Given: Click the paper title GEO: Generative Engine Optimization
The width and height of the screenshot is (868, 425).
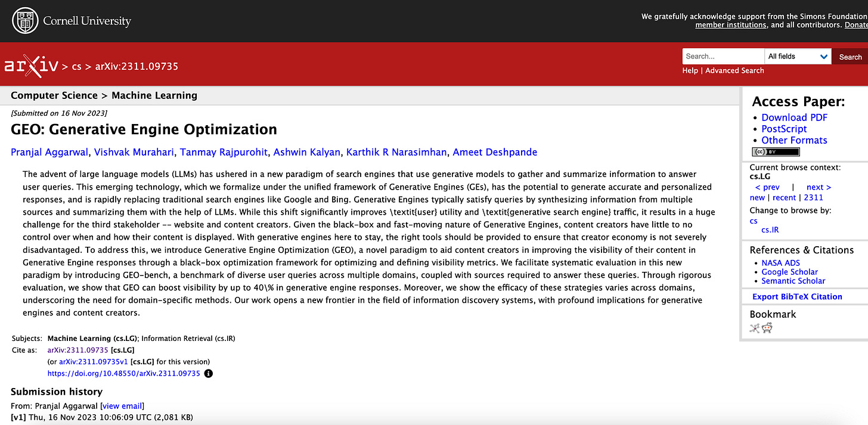Looking at the screenshot, I should tap(144, 129).
